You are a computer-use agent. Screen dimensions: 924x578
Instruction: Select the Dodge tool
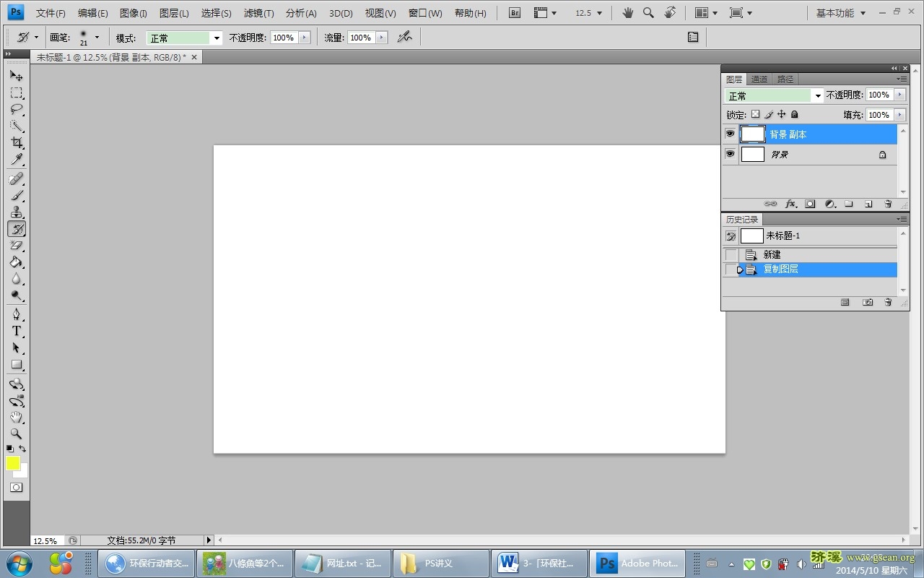tap(16, 296)
